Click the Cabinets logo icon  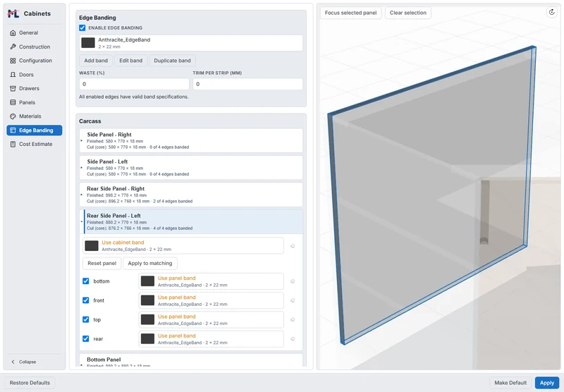point(13,13)
